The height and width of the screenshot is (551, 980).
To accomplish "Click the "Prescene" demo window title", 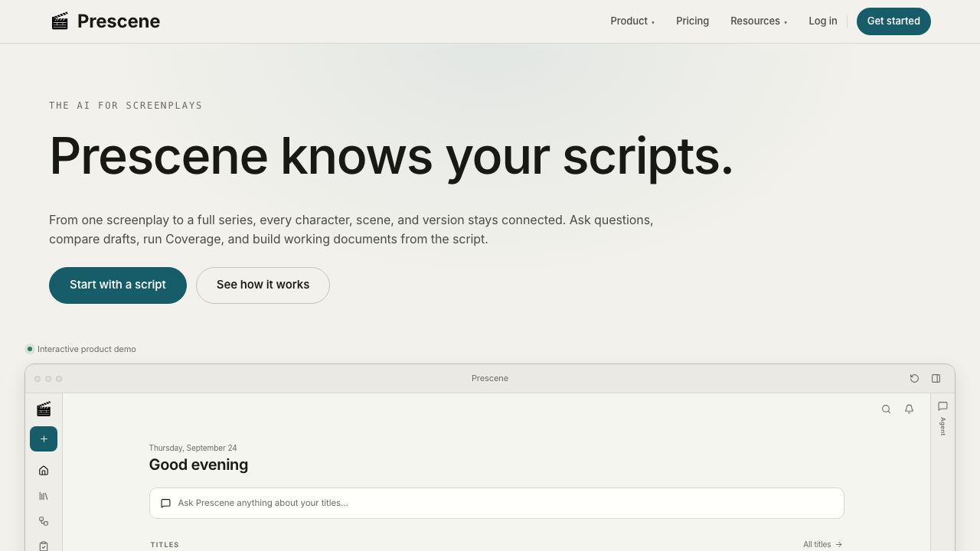I will pyautogui.click(x=490, y=378).
